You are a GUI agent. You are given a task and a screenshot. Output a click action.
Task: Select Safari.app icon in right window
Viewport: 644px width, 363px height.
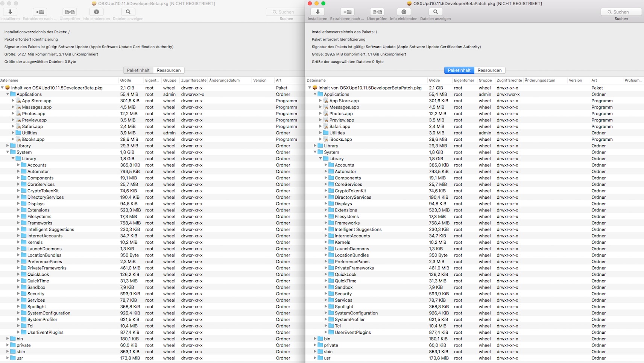tap(326, 126)
